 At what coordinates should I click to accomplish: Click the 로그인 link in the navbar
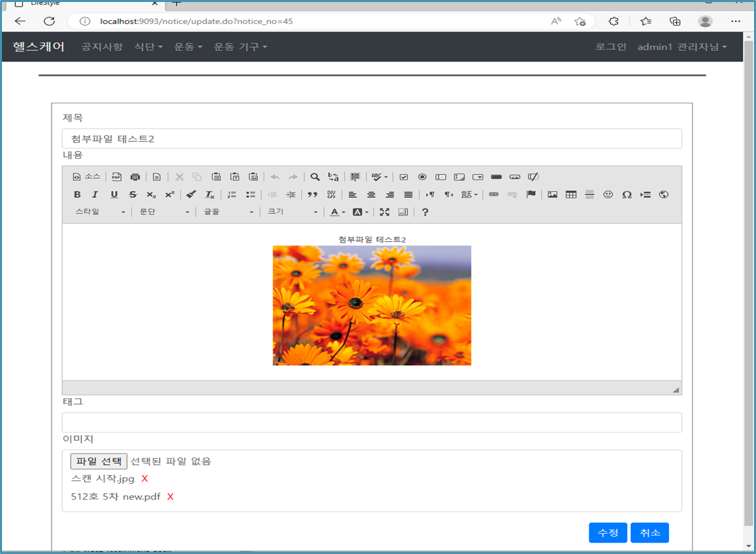point(611,47)
